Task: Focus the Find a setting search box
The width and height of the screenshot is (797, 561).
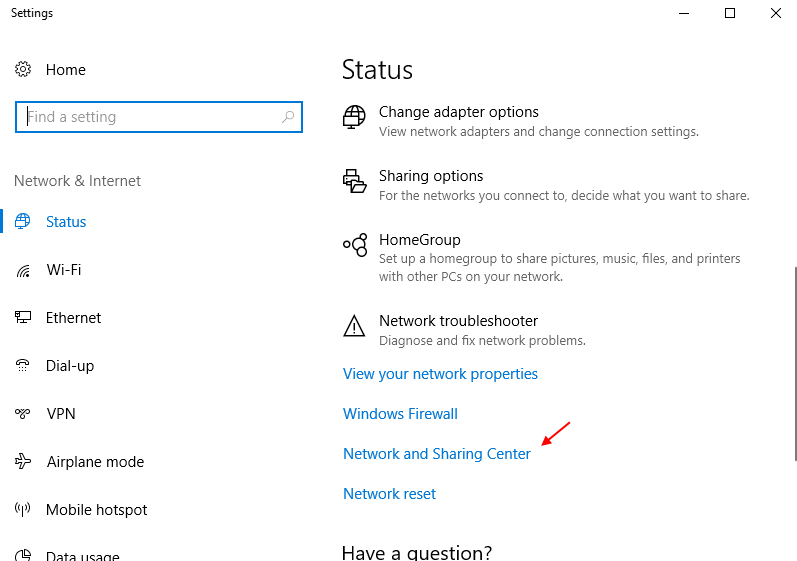Action: (x=159, y=117)
